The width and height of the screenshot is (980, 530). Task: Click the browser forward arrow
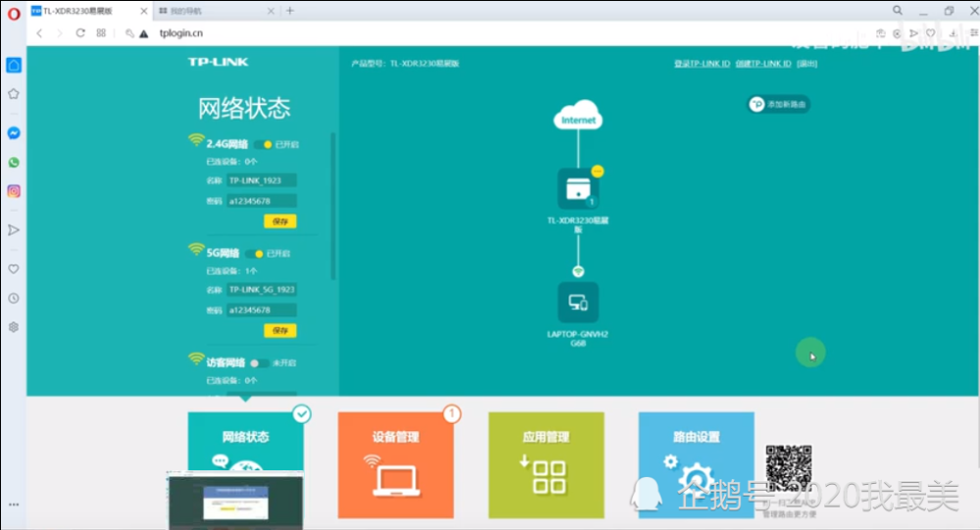tap(60, 33)
